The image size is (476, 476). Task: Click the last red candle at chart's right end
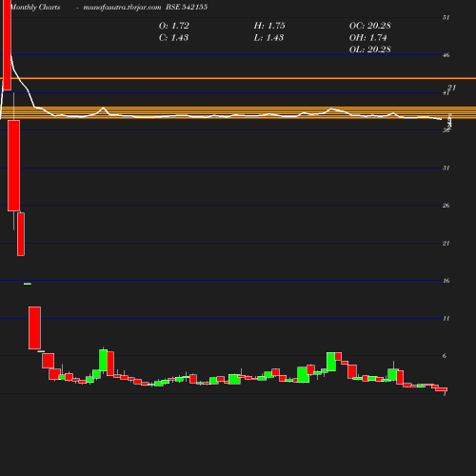coord(442,389)
